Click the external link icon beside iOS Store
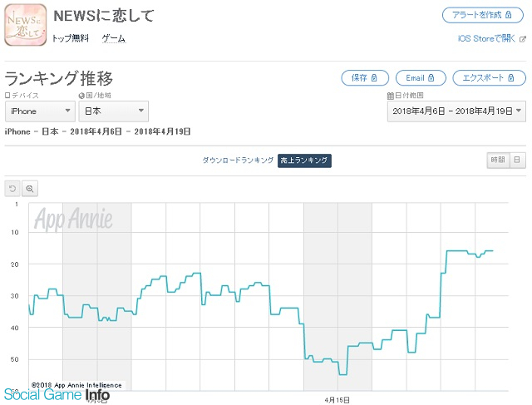Screen dimensions: 532x405 (523, 39)
